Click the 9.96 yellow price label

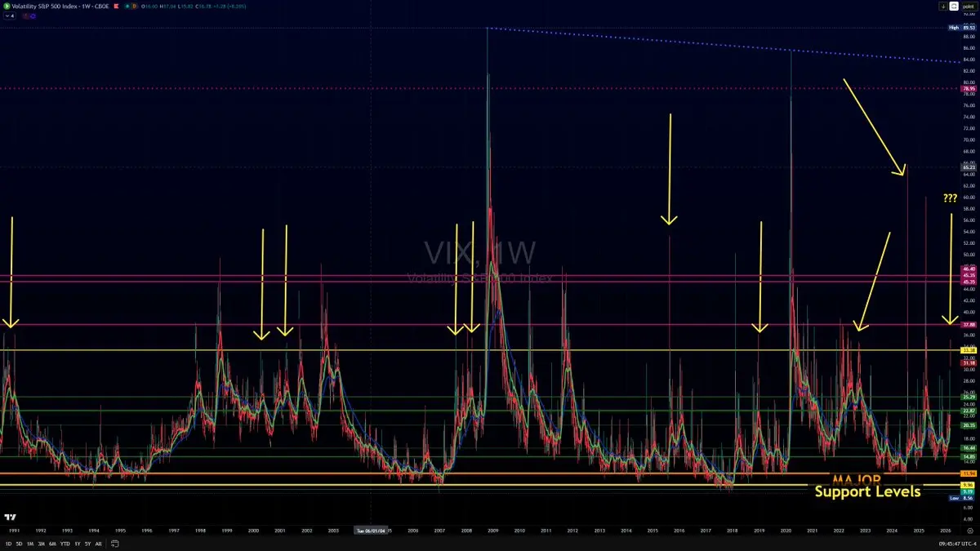tap(969, 485)
